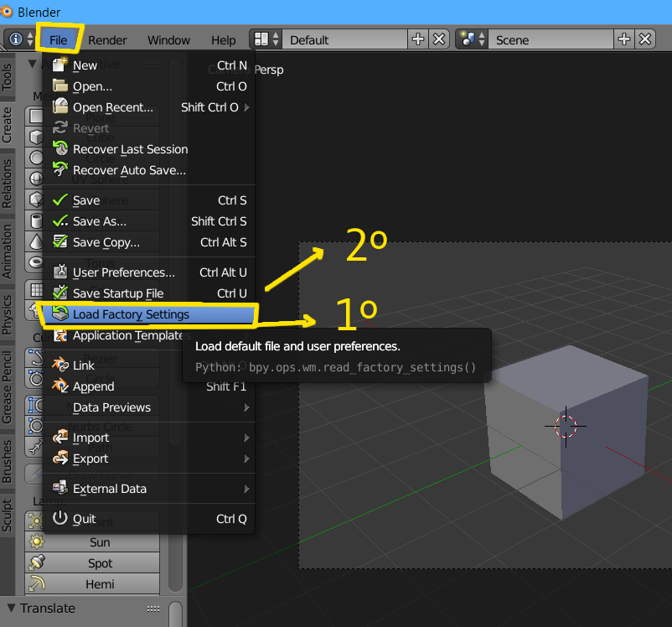Click the Open folder icon
The height and width of the screenshot is (627, 672).
click(60, 85)
